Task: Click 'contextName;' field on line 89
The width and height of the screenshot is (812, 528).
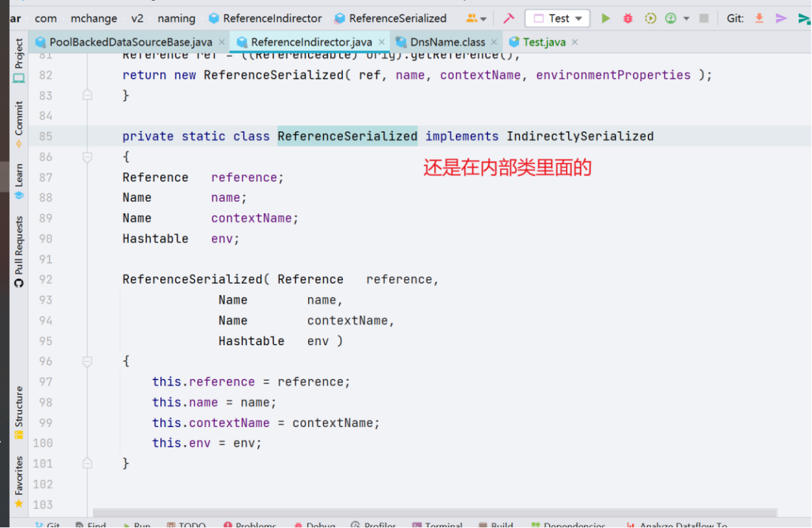Action: (255, 218)
